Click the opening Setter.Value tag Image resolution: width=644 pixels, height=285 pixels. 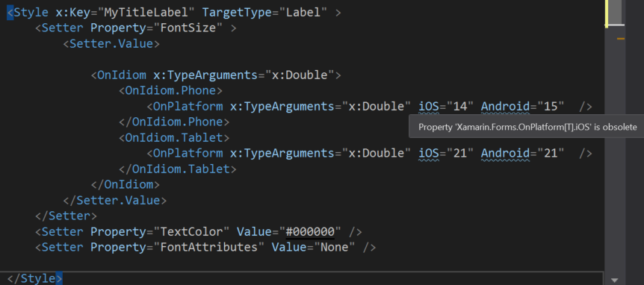pos(111,44)
